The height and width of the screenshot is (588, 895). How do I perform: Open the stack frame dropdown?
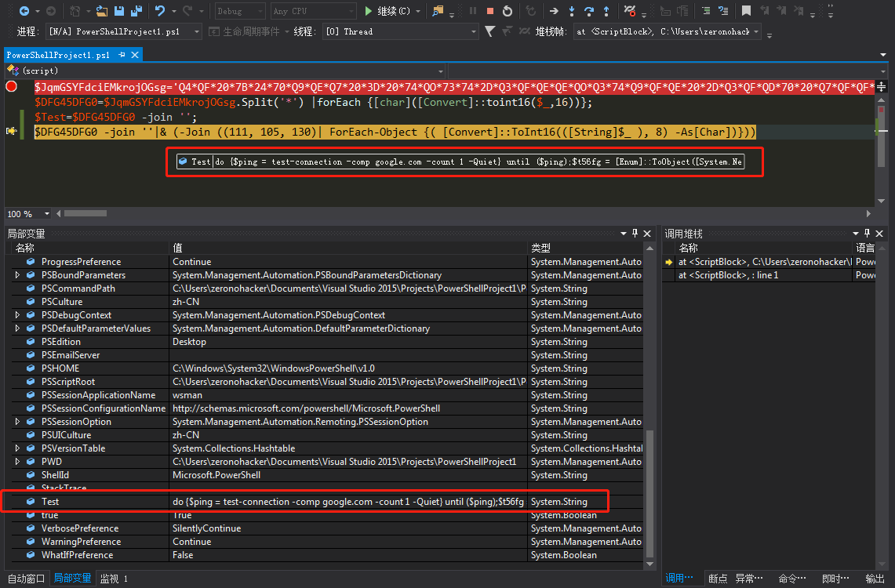point(668,31)
